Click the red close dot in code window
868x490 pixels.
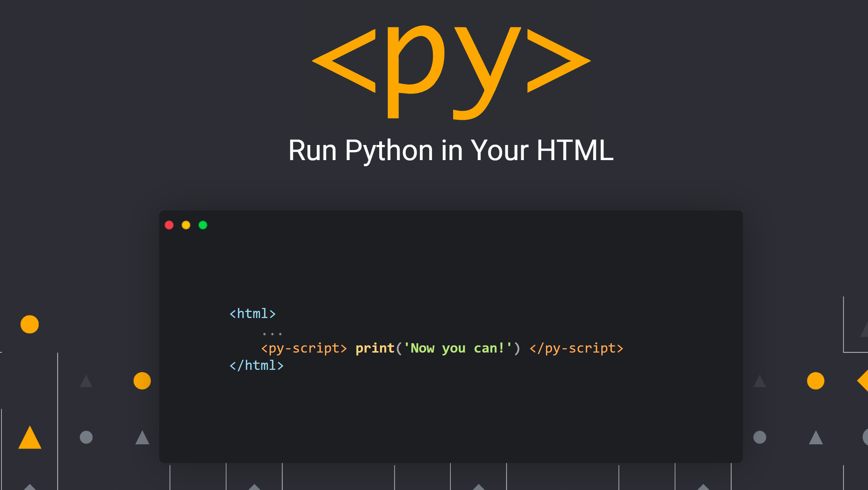pos(169,225)
